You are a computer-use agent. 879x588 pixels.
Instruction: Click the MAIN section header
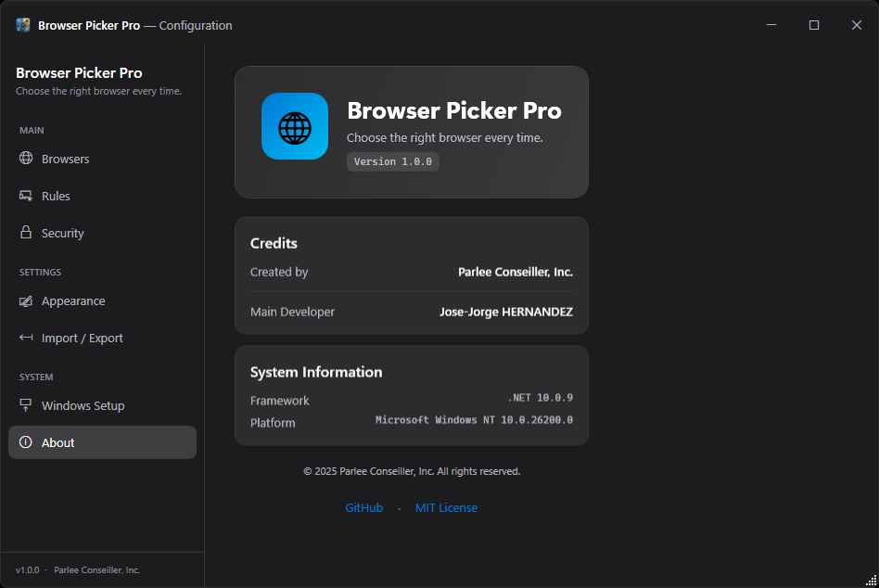tap(32, 130)
